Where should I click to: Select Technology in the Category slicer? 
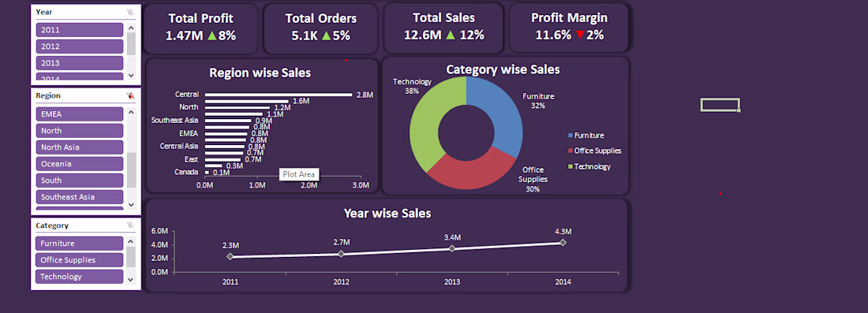tap(80, 277)
